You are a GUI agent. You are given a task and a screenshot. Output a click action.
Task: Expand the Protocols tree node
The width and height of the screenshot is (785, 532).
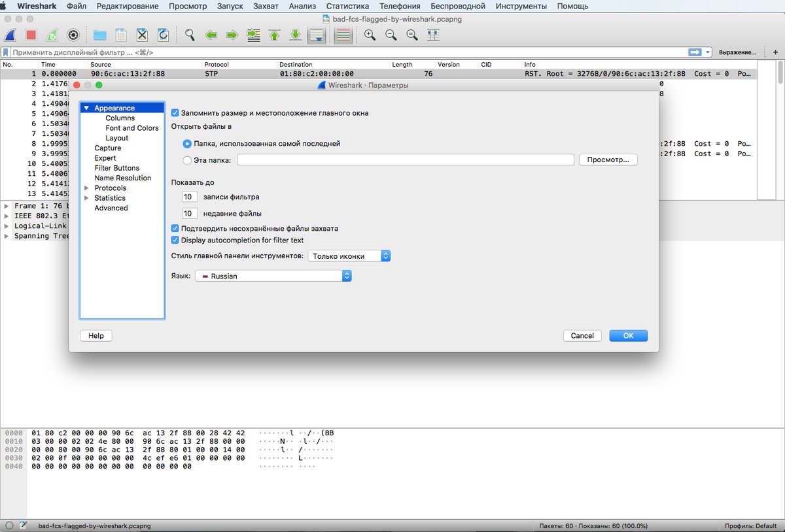[x=86, y=188]
